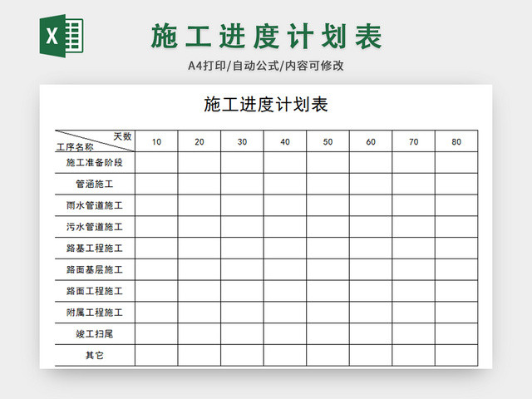Click the row label 路面工程施工

coord(94,291)
